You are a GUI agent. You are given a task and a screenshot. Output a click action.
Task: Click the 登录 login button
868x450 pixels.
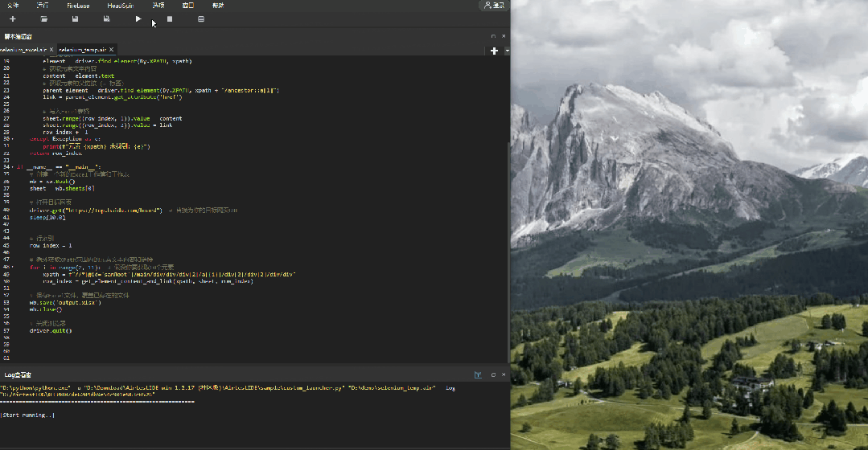[x=494, y=5]
